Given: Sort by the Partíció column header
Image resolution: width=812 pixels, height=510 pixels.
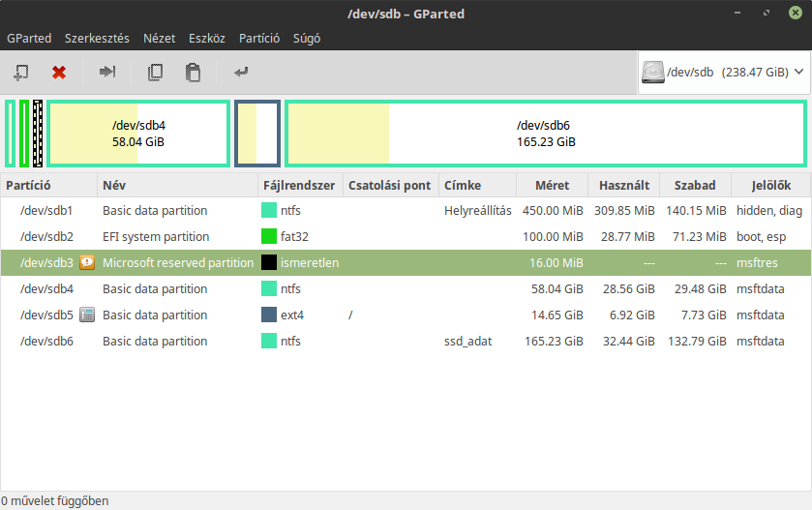Looking at the screenshot, I should (48, 186).
